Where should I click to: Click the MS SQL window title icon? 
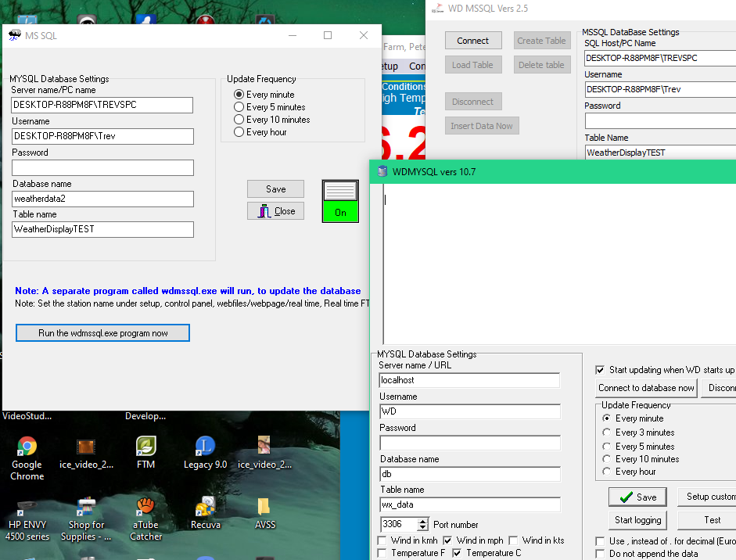click(15, 35)
